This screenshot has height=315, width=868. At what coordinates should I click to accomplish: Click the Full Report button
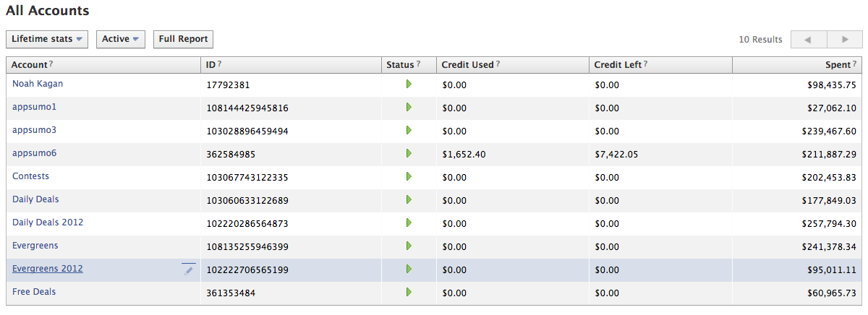(183, 39)
